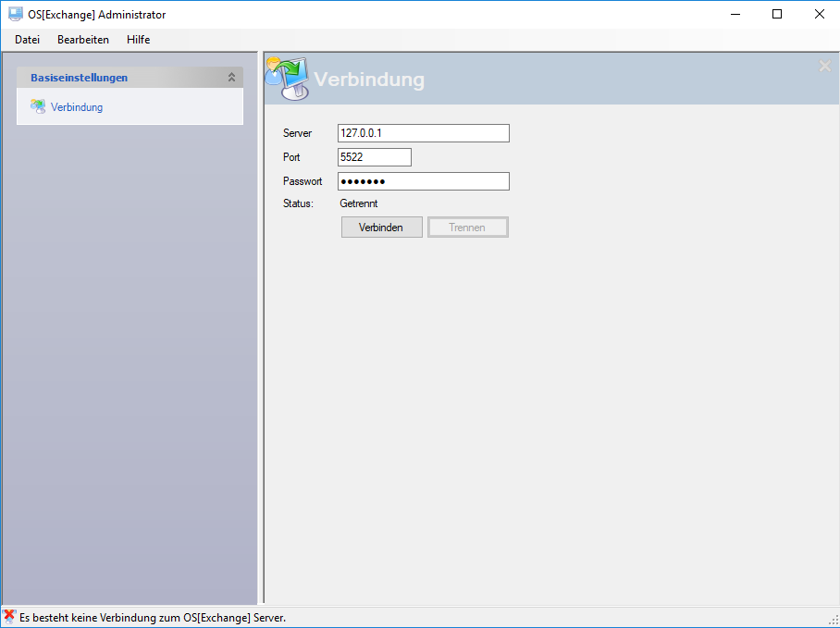Image resolution: width=840 pixels, height=628 pixels.
Task: Open the Datei menu
Action: [x=28, y=40]
